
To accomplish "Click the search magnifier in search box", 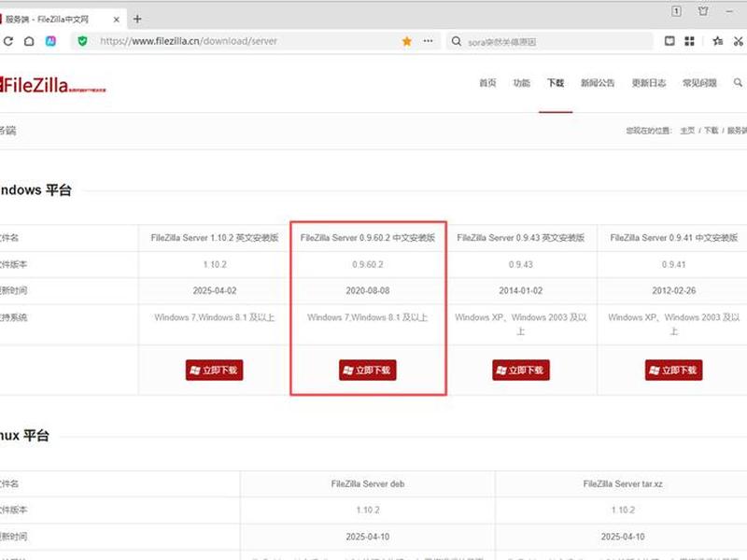I will (x=457, y=41).
